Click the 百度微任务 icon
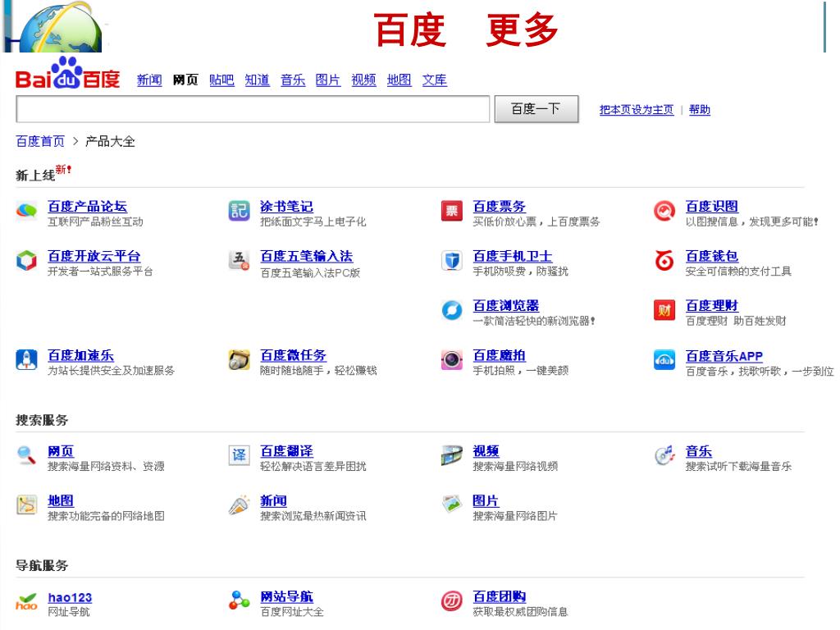Viewport: 840px width, 630px height. [239, 359]
